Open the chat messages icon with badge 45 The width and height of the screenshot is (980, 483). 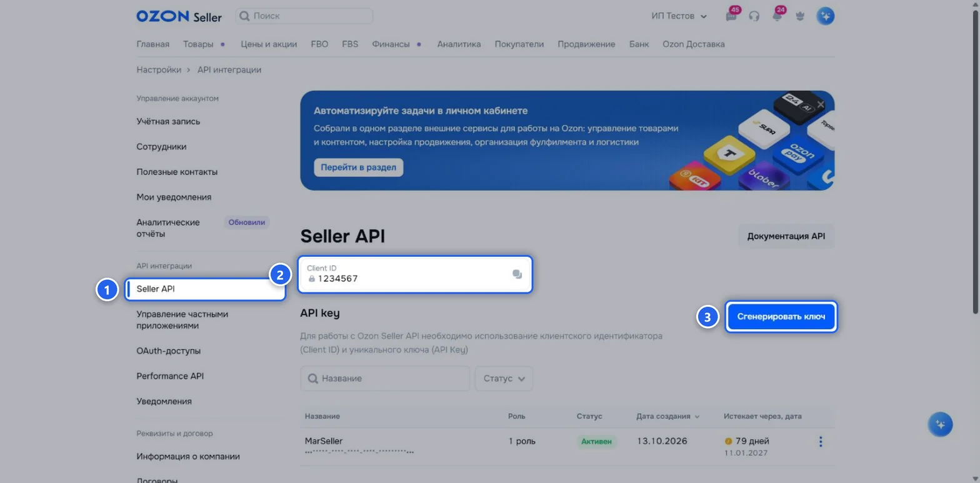click(731, 16)
